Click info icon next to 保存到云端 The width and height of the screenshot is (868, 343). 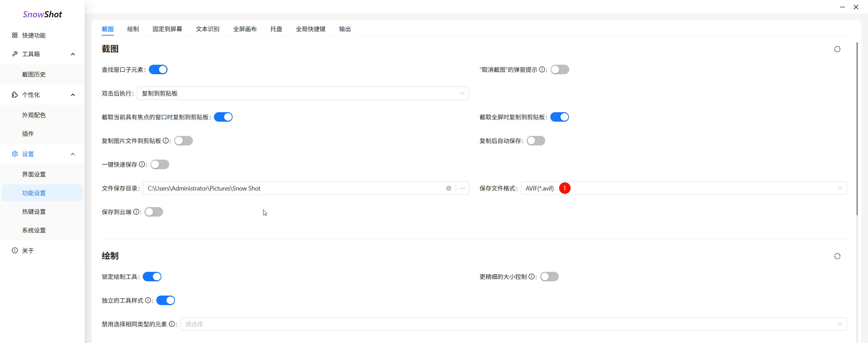pos(136,212)
